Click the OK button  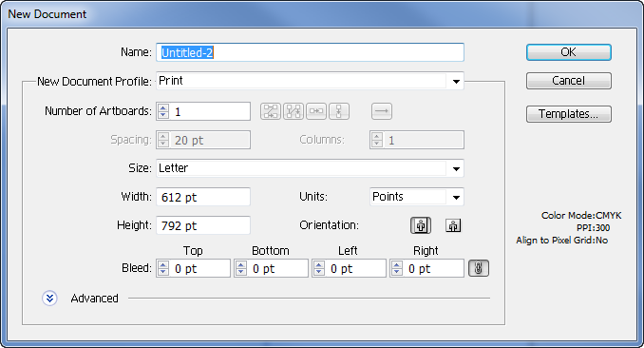pyautogui.click(x=568, y=52)
